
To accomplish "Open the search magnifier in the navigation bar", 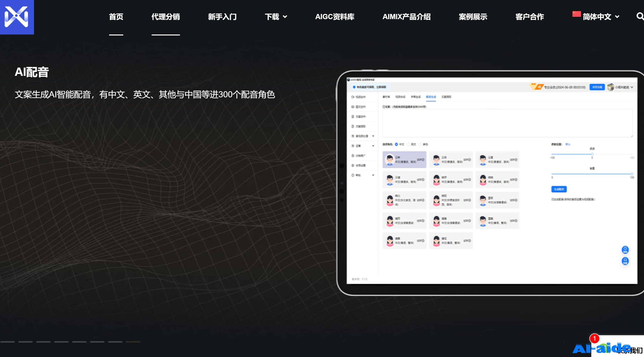I will coord(640,16).
